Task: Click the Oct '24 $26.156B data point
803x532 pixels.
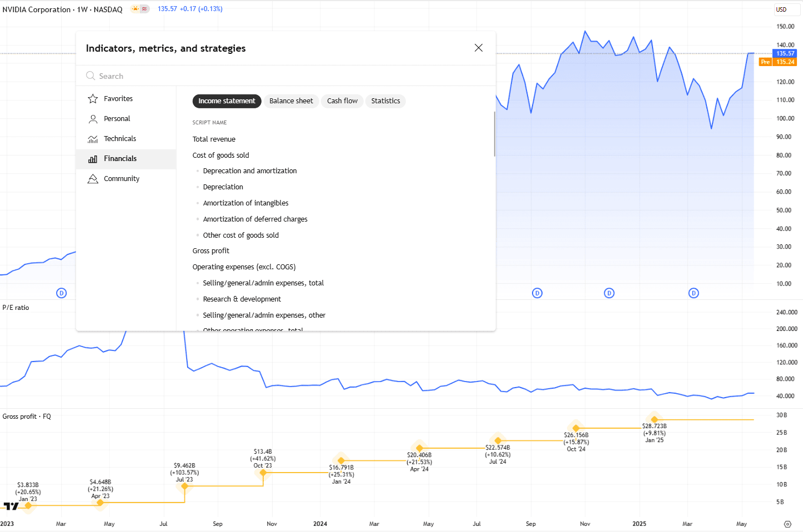Action: [576, 428]
